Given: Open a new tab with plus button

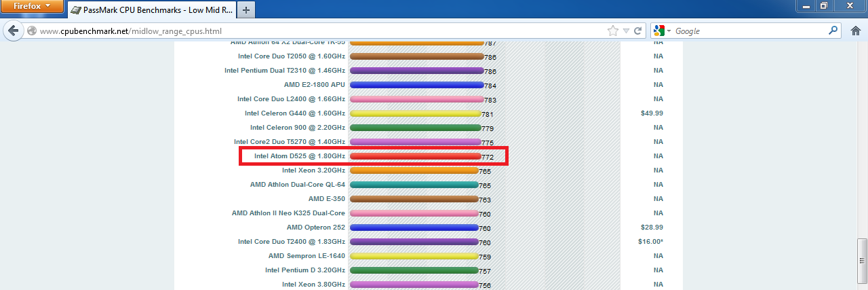Looking at the screenshot, I should pos(245,10).
